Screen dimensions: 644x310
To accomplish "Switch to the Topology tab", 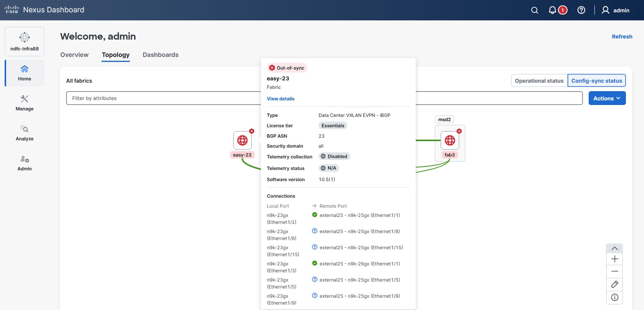I will tap(116, 55).
